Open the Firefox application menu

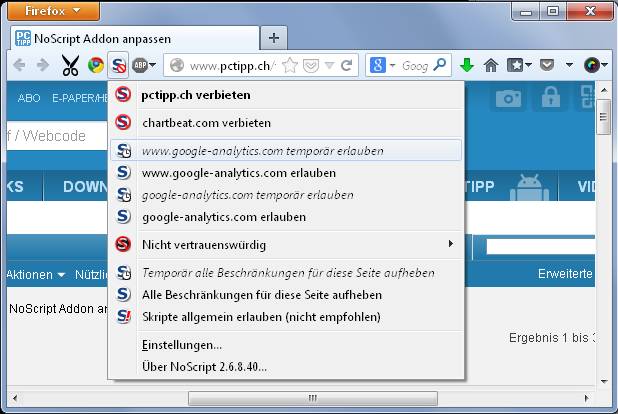coord(53,11)
